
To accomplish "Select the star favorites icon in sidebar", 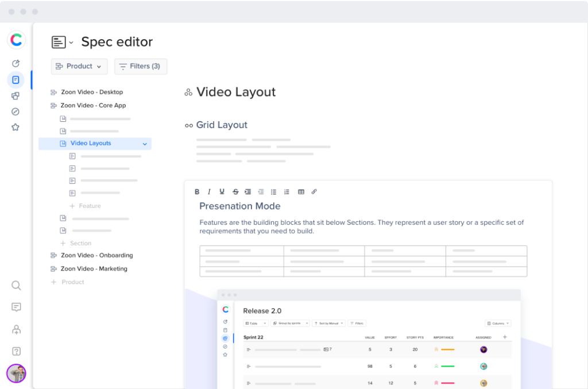I will (x=16, y=128).
